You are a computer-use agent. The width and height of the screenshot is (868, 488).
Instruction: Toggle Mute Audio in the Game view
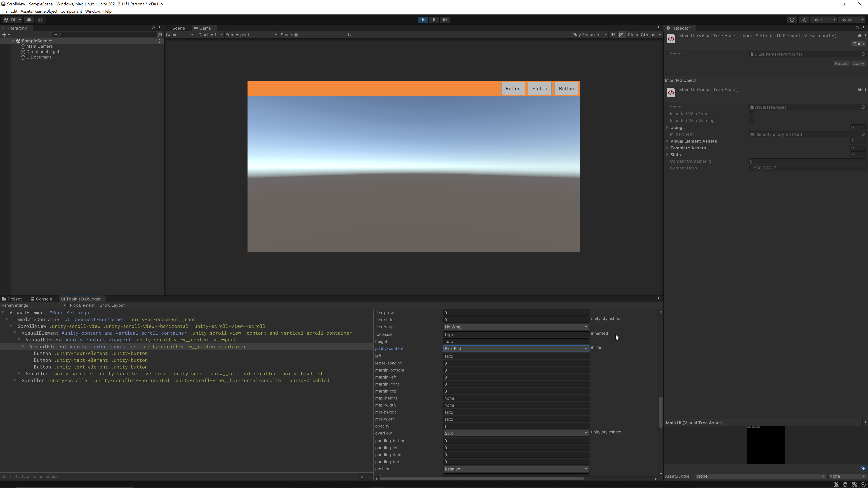point(613,35)
